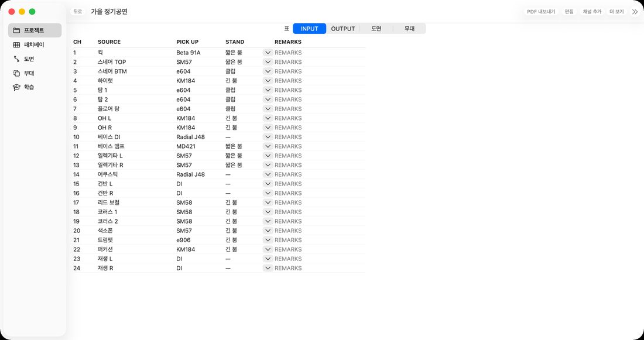Click the route icon beside 도면
This screenshot has width=644, height=340.
16,59
